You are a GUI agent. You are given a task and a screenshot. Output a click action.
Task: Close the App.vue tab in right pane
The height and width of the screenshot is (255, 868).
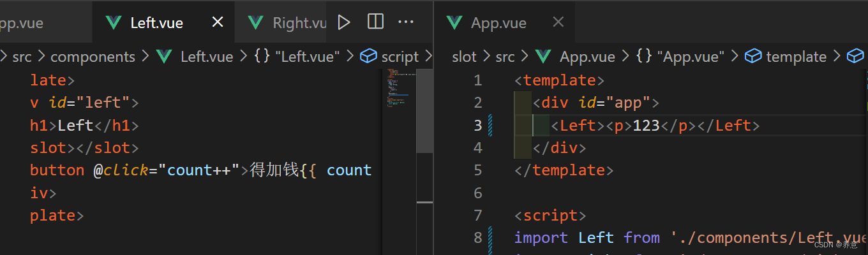[558, 22]
